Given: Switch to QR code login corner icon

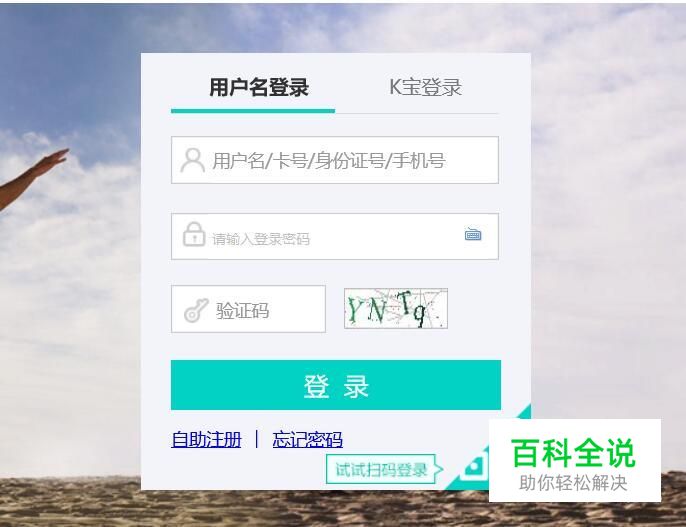Looking at the screenshot, I should tap(475, 466).
